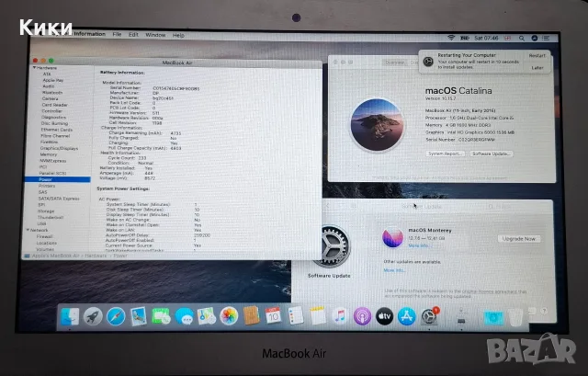Image resolution: width=588 pixels, height=376 pixels.
Task: Select Firewall under Network
Action: tap(45, 237)
